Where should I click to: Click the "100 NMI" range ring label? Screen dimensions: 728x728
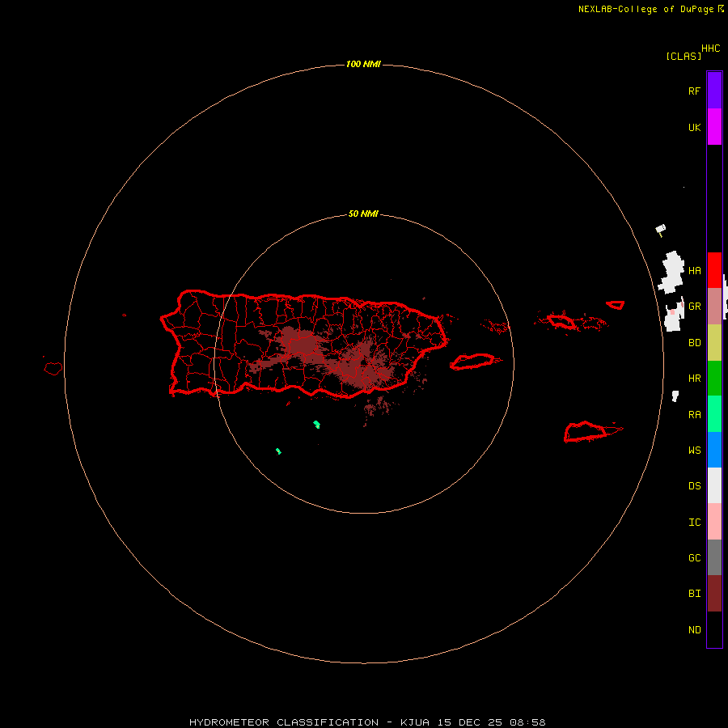coord(363,64)
